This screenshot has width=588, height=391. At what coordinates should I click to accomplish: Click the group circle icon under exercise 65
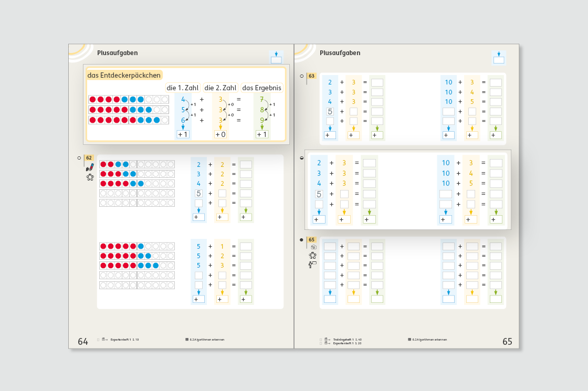coord(313,256)
